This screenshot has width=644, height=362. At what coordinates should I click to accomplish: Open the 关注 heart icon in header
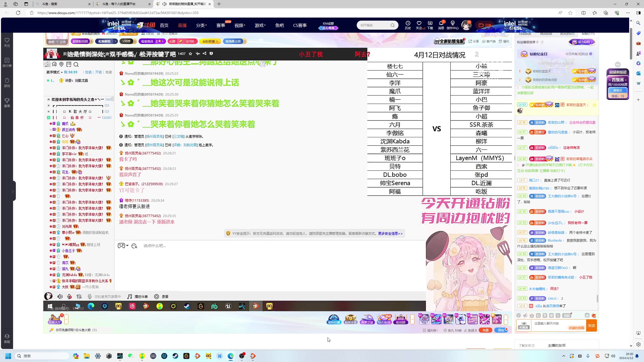point(419,25)
